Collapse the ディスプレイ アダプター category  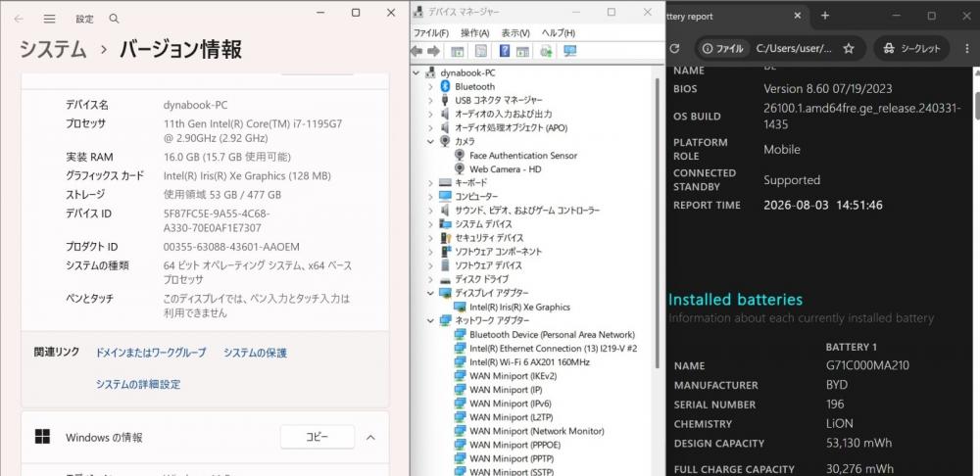coord(430,293)
